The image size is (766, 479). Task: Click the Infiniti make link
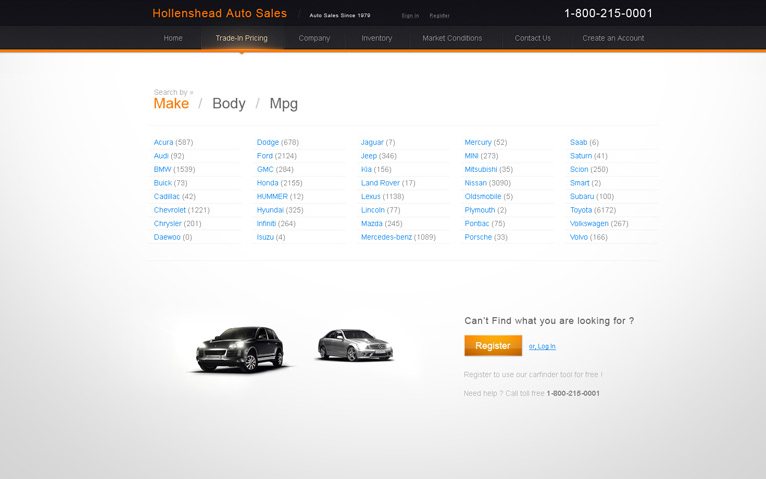tap(266, 224)
